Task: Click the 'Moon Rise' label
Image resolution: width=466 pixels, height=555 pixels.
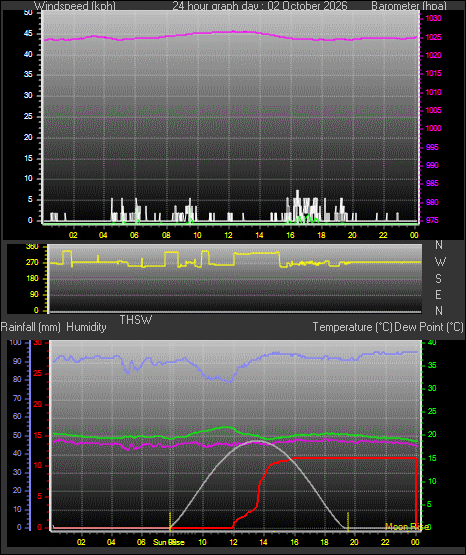Action: [x=407, y=527]
